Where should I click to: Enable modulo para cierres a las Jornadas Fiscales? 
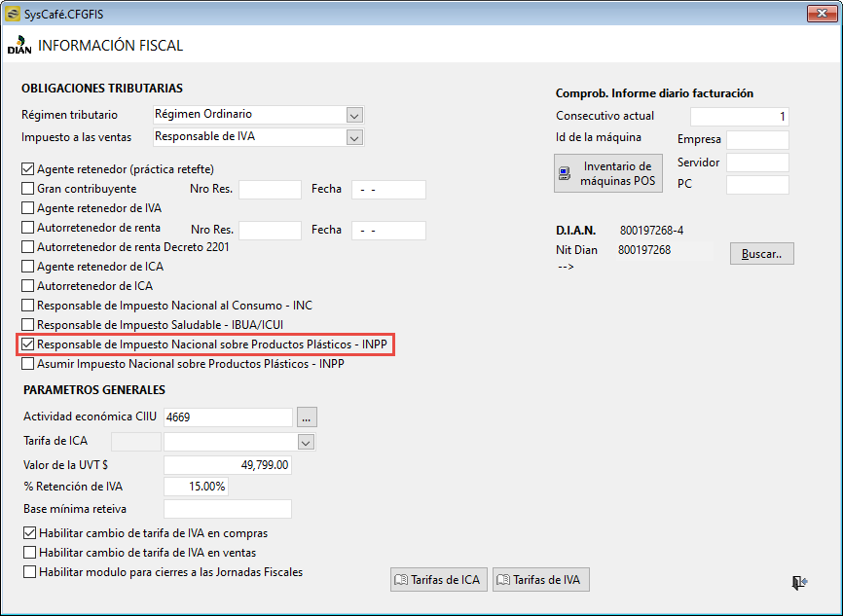pos(29,572)
